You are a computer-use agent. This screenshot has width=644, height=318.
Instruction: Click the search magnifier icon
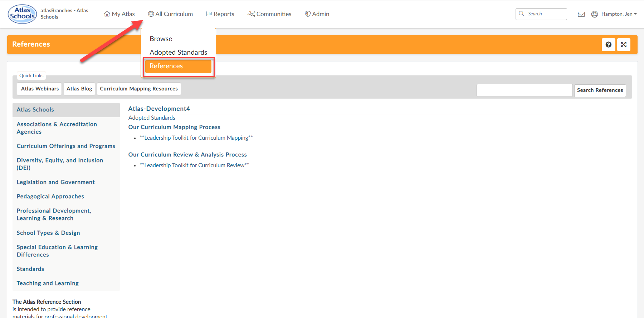tap(521, 14)
